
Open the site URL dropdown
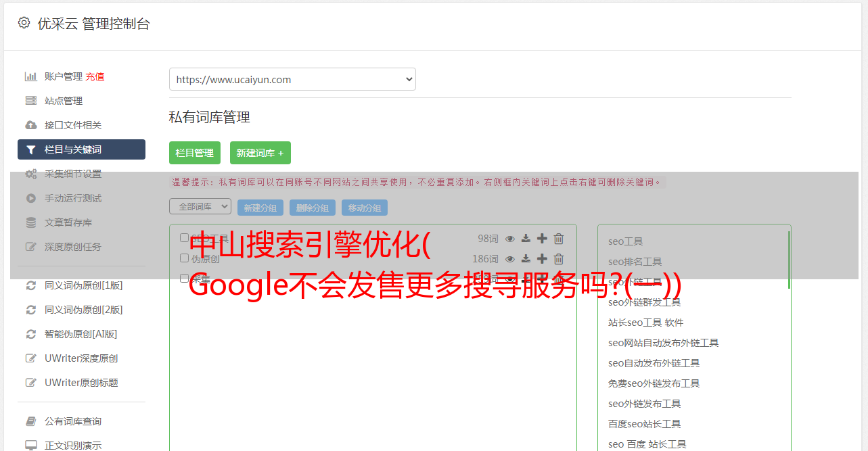click(292, 79)
